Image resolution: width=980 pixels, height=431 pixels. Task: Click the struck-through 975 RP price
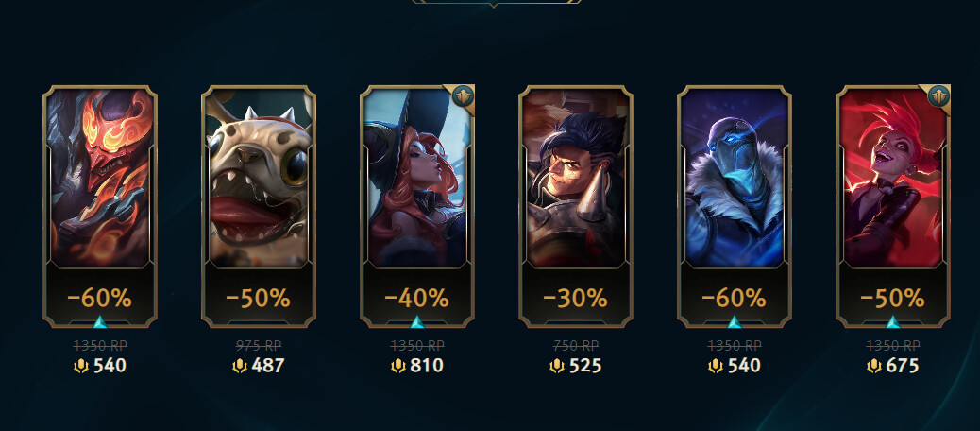[x=259, y=345]
